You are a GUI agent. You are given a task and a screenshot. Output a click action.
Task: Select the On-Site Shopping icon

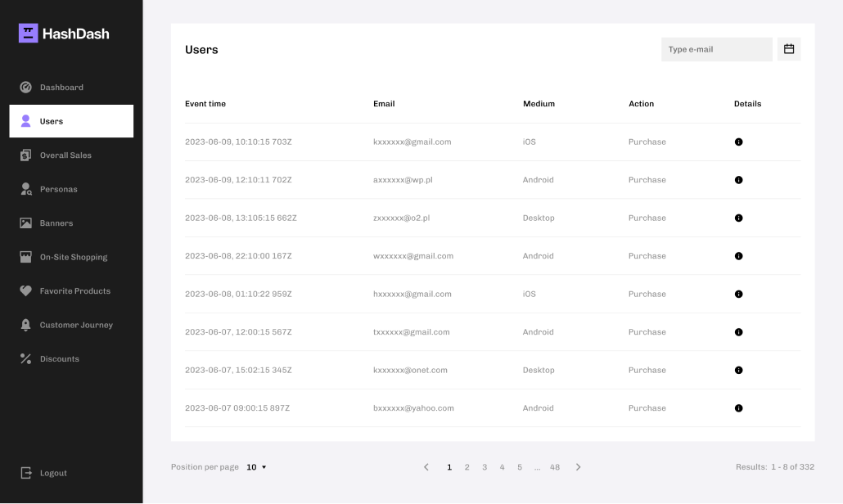[25, 257]
